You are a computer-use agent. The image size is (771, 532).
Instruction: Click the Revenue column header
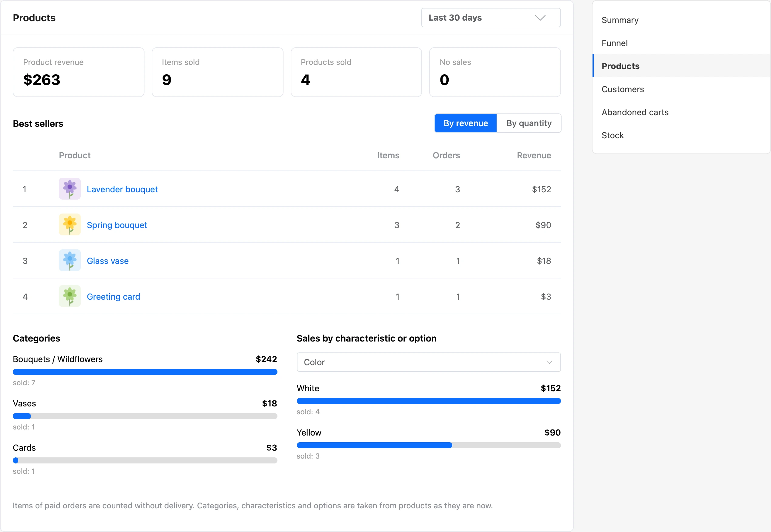coord(534,155)
